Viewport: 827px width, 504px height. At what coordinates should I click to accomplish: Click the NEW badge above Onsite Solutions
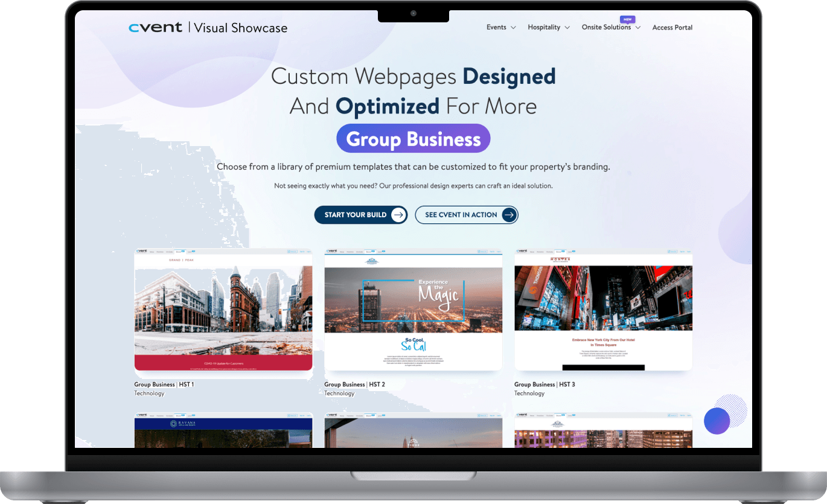pos(628,19)
